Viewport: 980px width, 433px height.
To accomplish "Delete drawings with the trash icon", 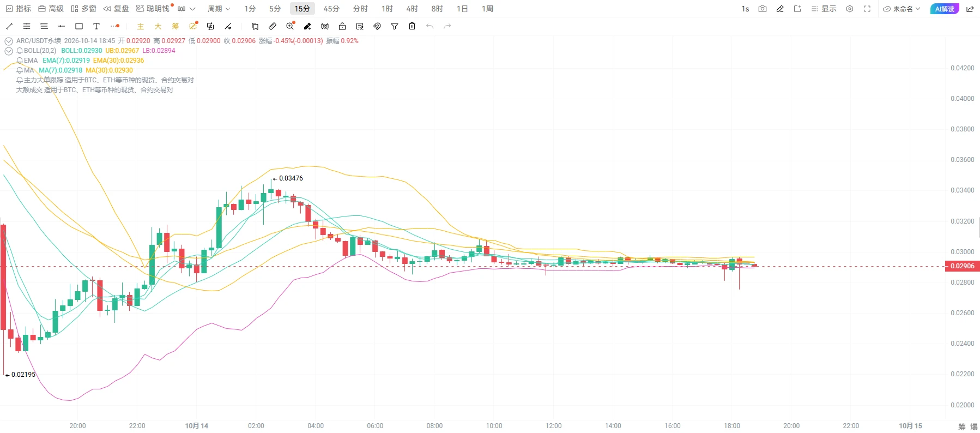I will pos(412,26).
